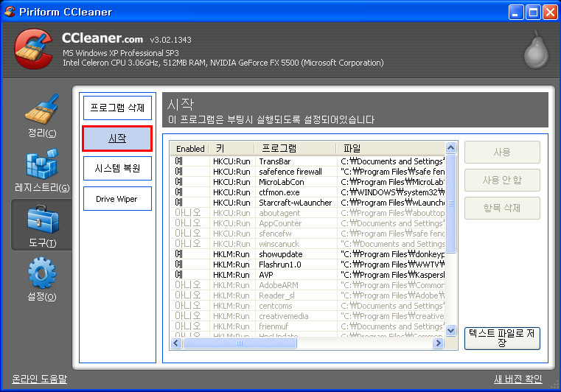
Task: Click the 항목 삭제 delete entry button
Action: tap(502, 208)
